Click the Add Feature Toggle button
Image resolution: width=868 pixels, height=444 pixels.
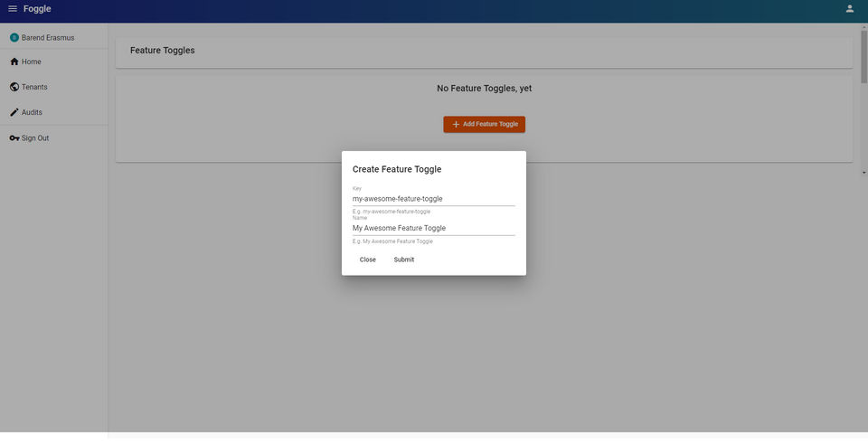tap(485, 125)
